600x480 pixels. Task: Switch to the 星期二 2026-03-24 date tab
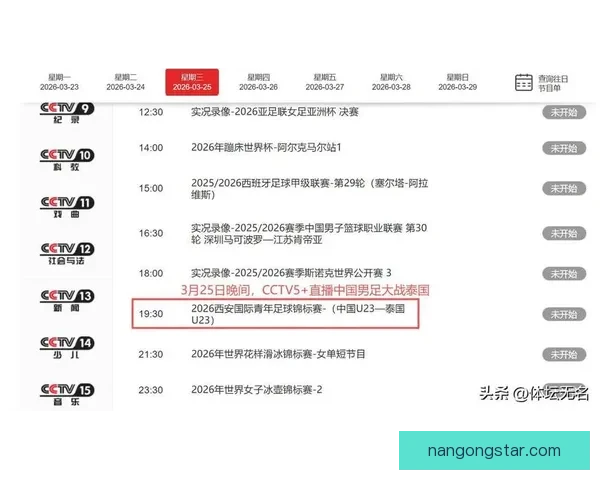[x=126, y=82]
